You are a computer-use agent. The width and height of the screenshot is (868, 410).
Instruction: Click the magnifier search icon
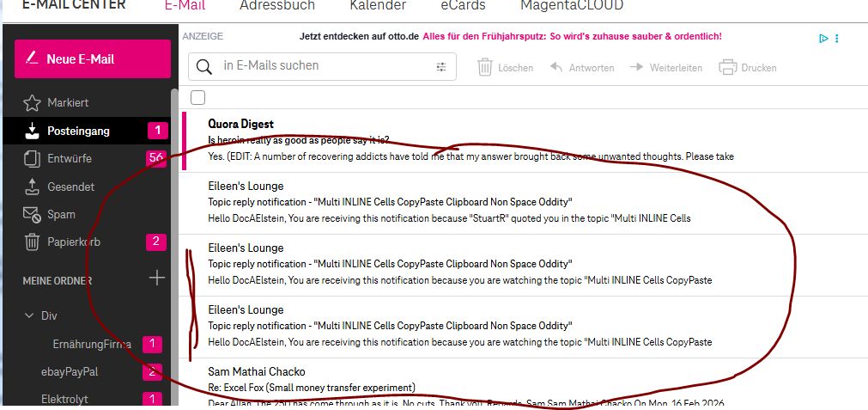pyautogui.click(x=203, y=67)
